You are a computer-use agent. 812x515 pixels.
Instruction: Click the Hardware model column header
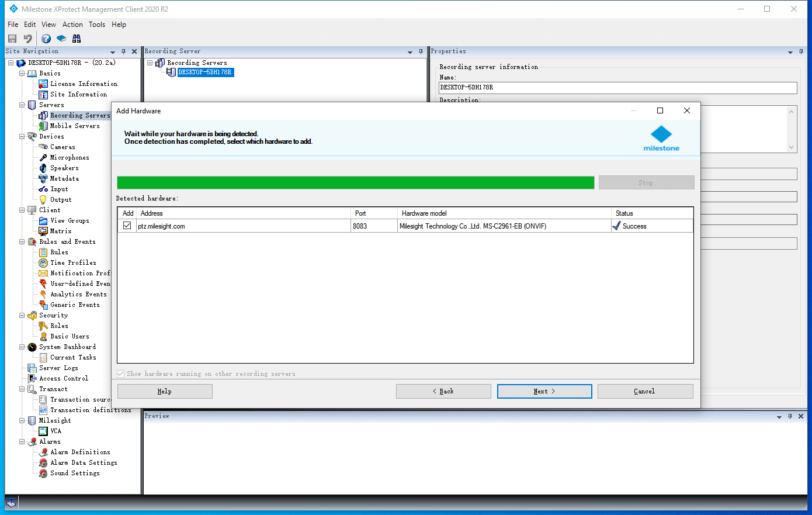click(504, 213)
